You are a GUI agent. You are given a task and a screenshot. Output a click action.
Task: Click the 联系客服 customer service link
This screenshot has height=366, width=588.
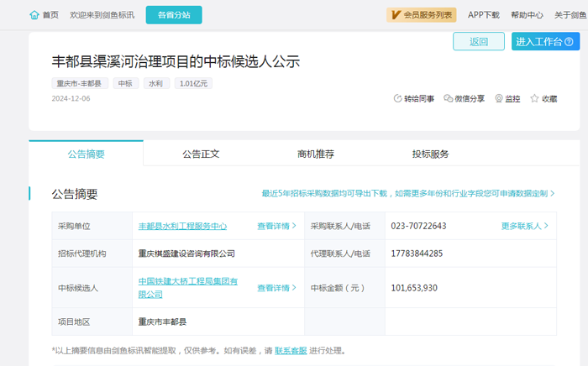[291, 351]
